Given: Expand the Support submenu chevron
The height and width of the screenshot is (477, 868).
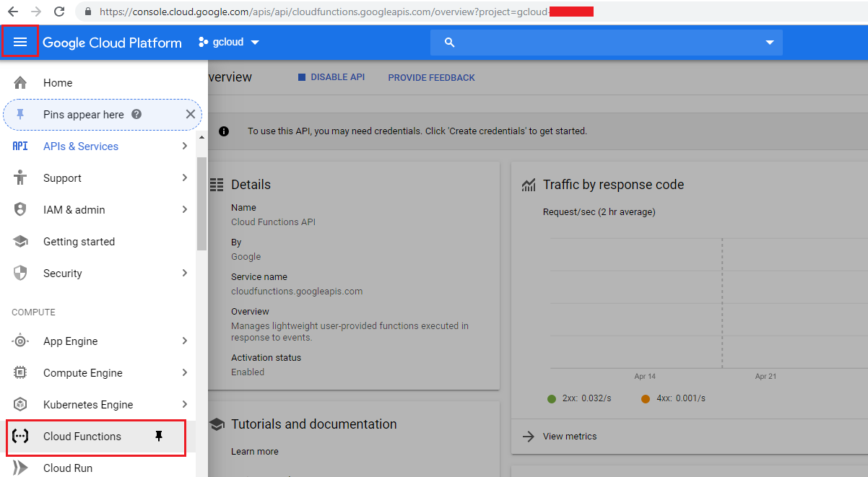Looking at the screenshot, I should (185, 178).
